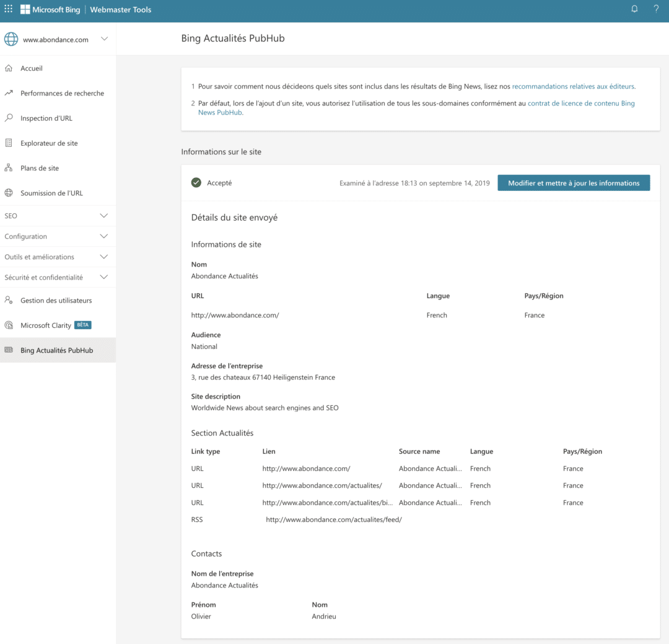Click Modifier et mettre à jour les informations

[574, 183]
